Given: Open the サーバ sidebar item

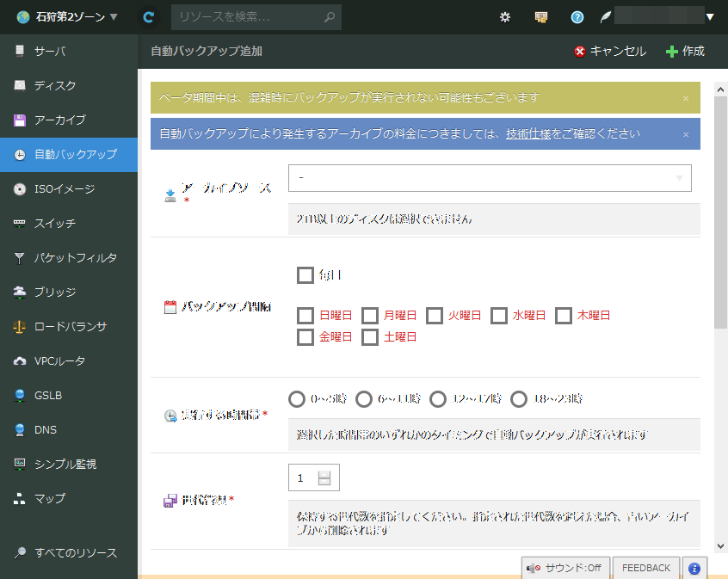Looking at the screenshot, I should click(50, 52).
